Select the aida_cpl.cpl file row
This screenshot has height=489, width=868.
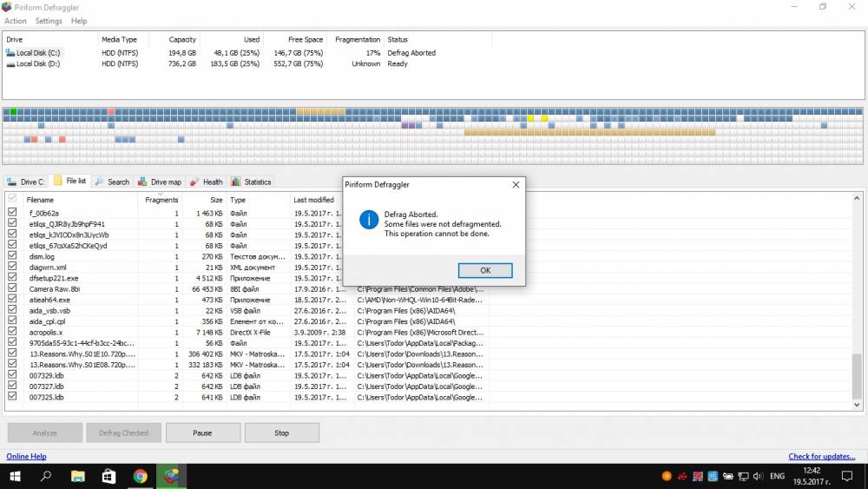[x=247, y=321]
